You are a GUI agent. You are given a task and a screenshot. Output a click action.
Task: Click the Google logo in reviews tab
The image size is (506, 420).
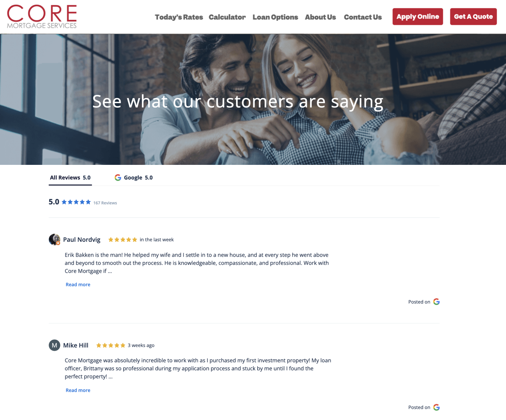click(x=118, y=177)
